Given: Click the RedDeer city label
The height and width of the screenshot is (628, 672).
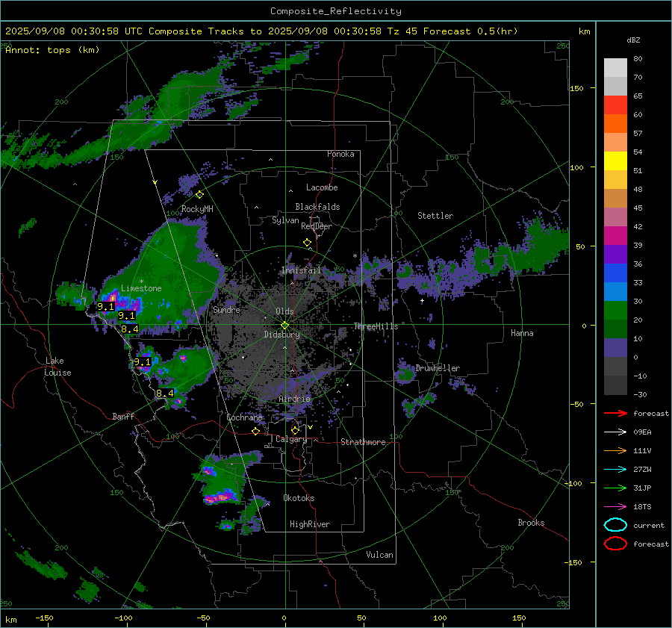Looking at the screenshot, I should 317,226.
